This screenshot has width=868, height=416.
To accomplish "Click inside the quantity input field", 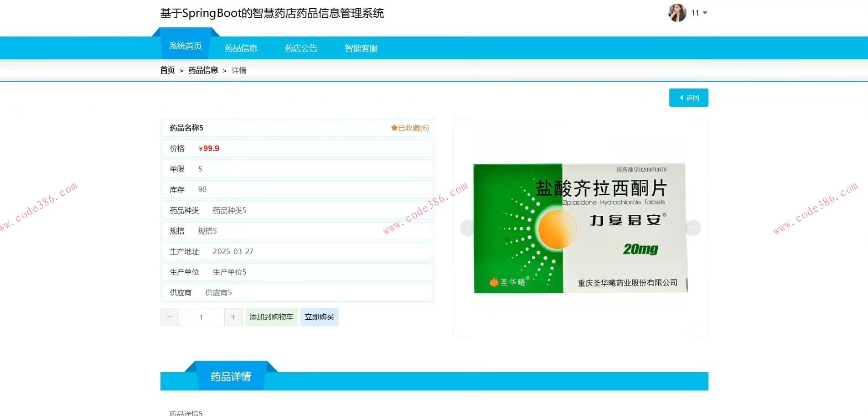I will (x=201, y=317).
